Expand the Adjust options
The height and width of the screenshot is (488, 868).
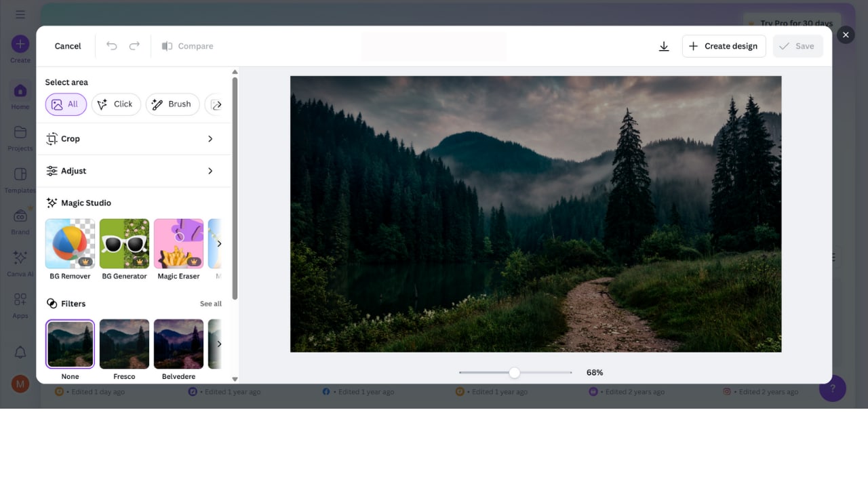pos(134,171)
